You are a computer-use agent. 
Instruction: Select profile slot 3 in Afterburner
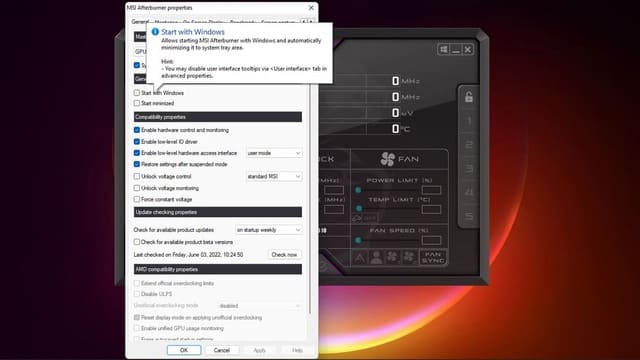point(469,168)
